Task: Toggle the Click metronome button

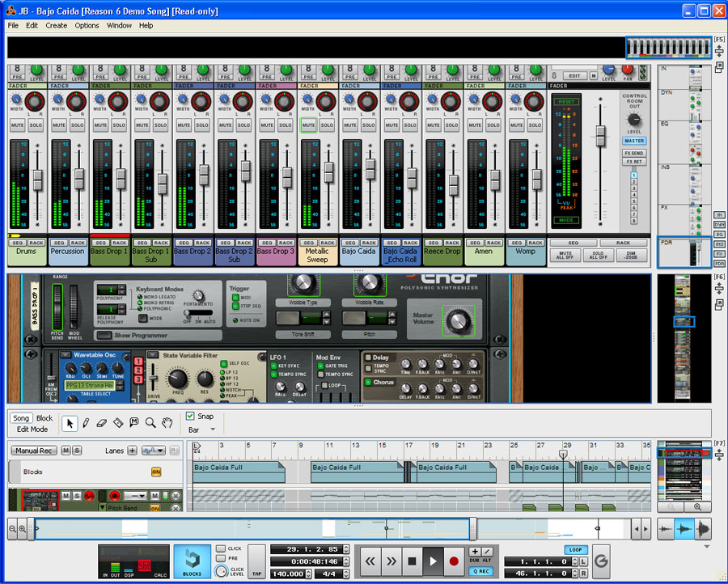Action: click(x=221, y=548)
